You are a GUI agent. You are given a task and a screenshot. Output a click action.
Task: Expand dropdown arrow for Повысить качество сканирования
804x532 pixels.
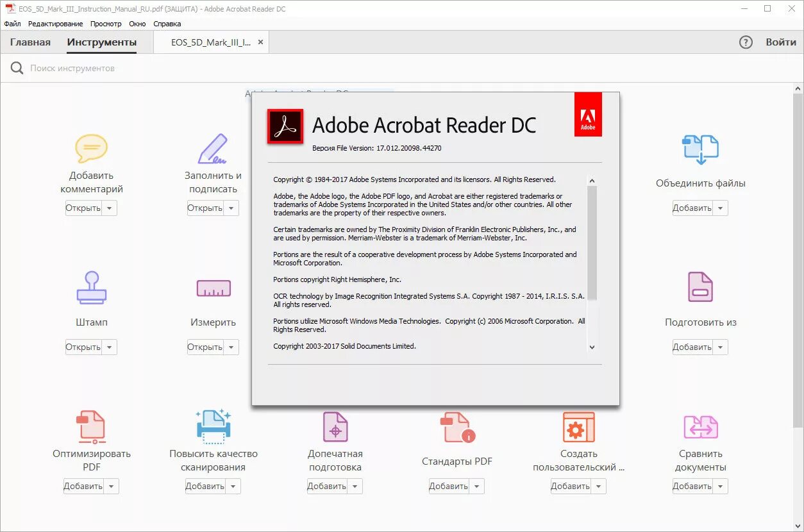tap(233, 486)
